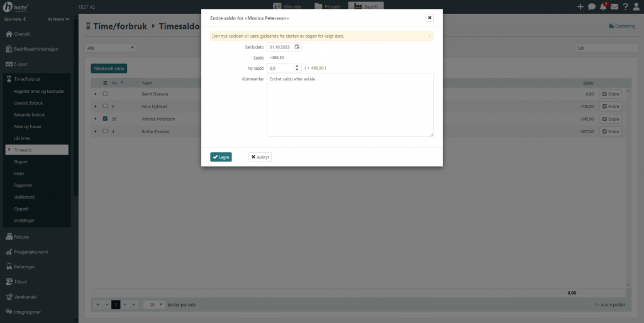Open the Alle filter dropdown
644x323 pixels.
tap(111, 48)
